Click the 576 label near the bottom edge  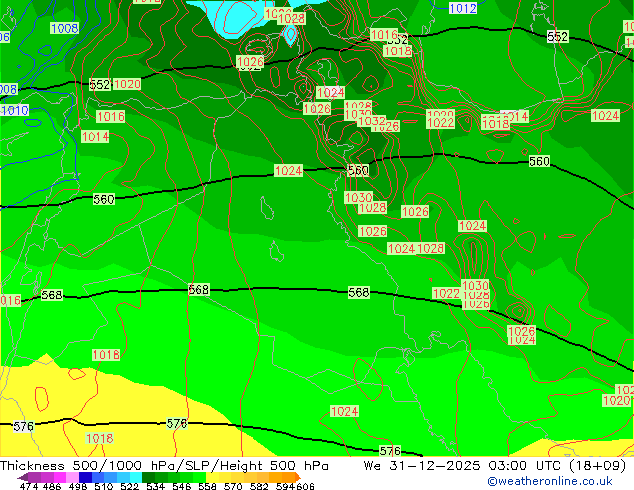pyautogui.click(x=390, y=452)
